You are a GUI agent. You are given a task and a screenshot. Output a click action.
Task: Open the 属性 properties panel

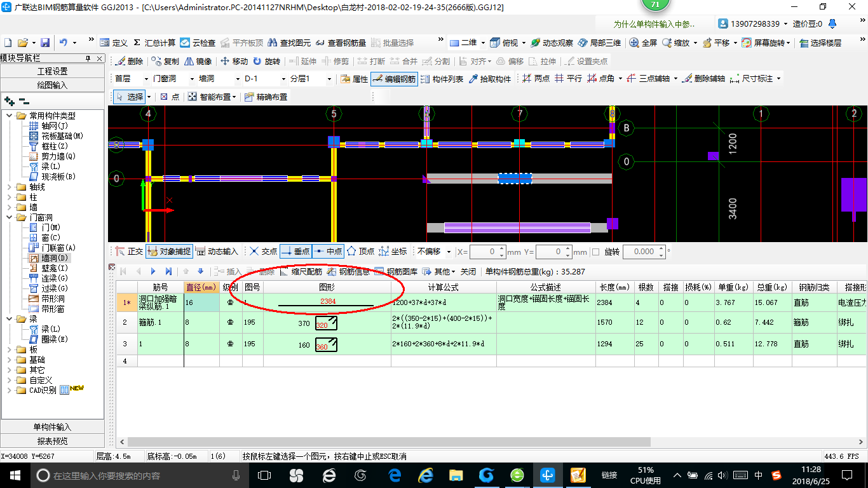[x=354, y=79]
